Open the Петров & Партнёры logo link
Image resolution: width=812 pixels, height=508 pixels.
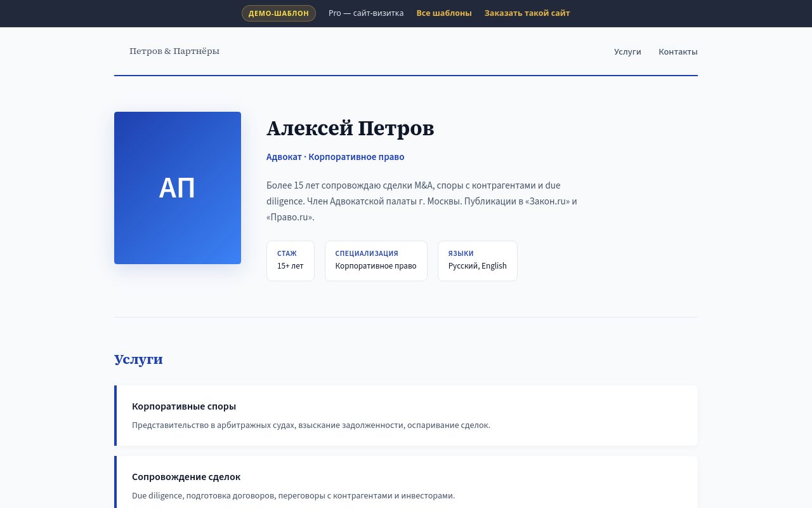(174, 51)
